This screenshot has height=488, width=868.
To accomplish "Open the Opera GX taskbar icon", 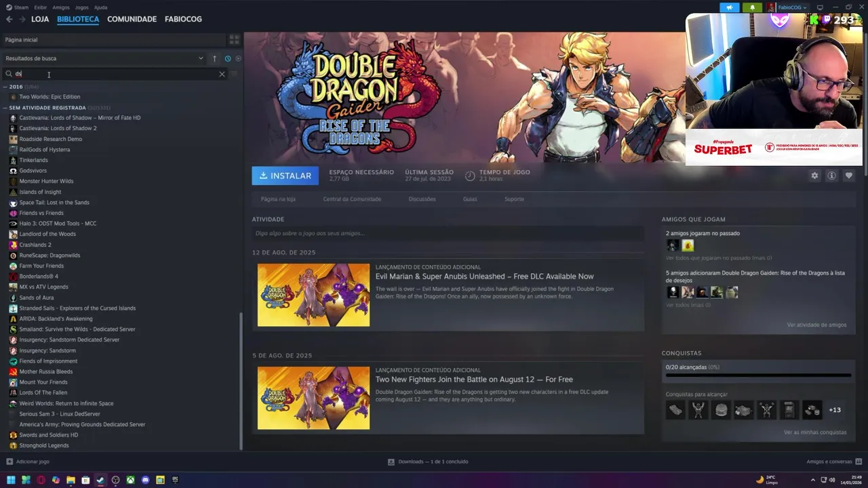I will 41,480.
